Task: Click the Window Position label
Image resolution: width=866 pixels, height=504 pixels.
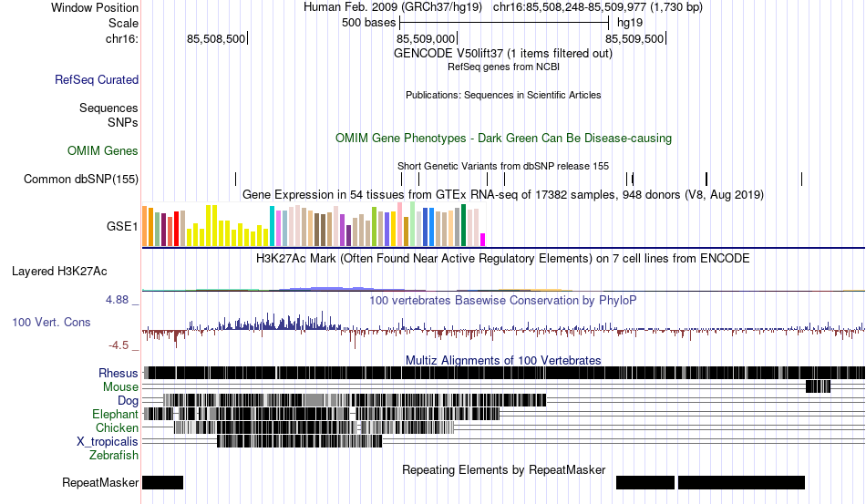Action: pos(95,7)
